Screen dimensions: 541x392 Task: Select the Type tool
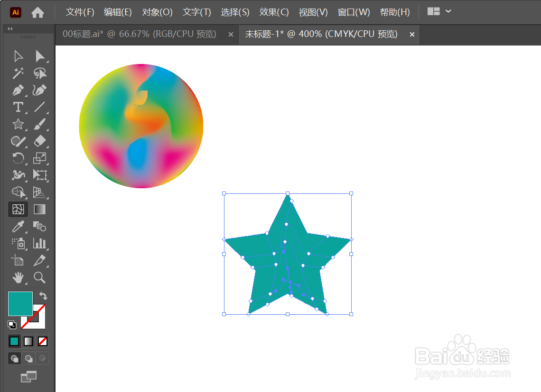(19, 107)
